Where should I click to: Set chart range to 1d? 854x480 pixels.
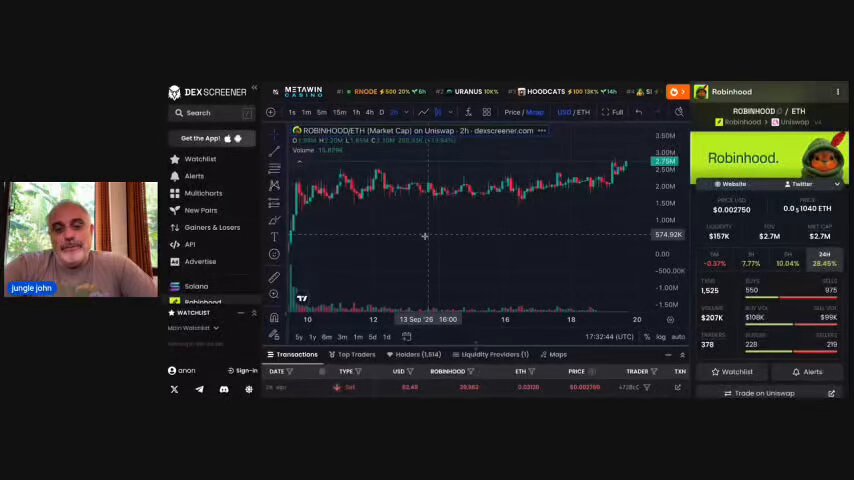387,337
